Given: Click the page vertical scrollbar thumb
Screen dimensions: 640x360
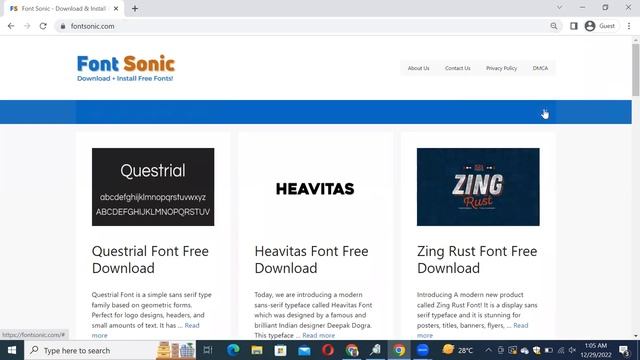Looking at the screenshot, I should click(x=636, y=69).
